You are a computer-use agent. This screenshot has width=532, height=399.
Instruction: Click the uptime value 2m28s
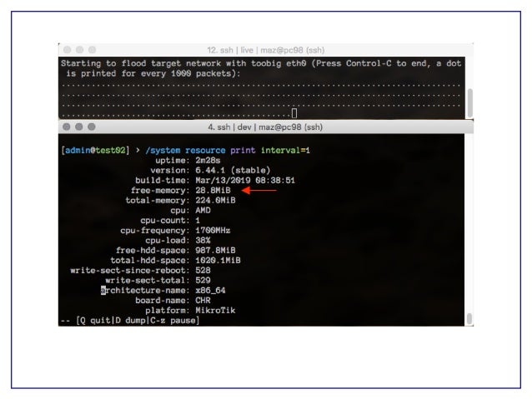coord(208,160)
